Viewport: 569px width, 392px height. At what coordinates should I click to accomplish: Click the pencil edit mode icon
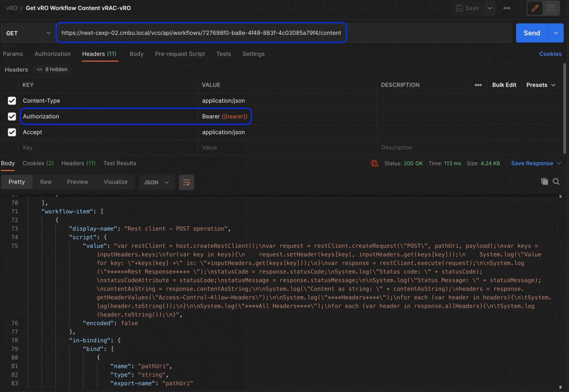[535, 8]
